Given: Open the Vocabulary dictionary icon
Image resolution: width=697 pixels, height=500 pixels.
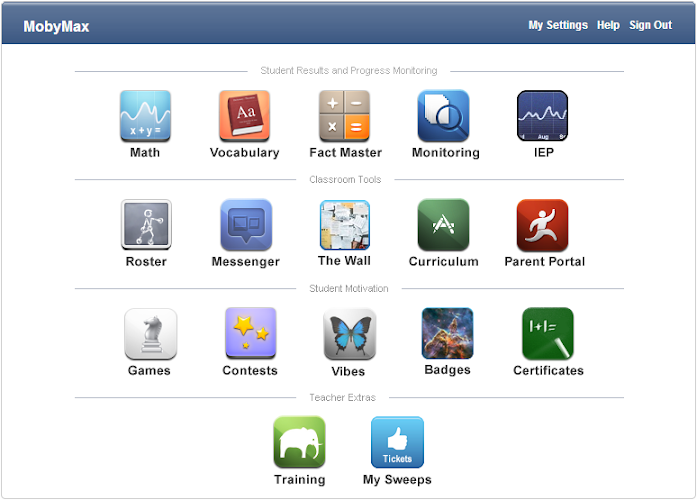Looking at the screenshot, I should coord(244,116).
